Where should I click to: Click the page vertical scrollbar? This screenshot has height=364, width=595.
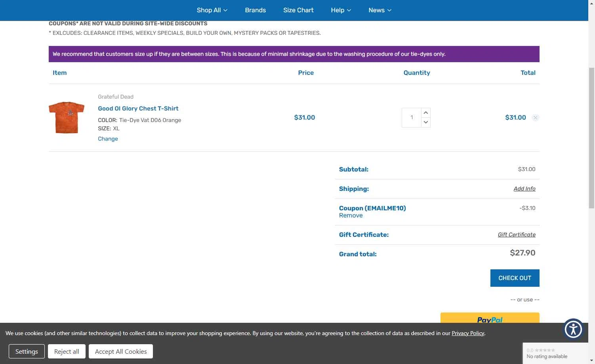click(591, 139)
